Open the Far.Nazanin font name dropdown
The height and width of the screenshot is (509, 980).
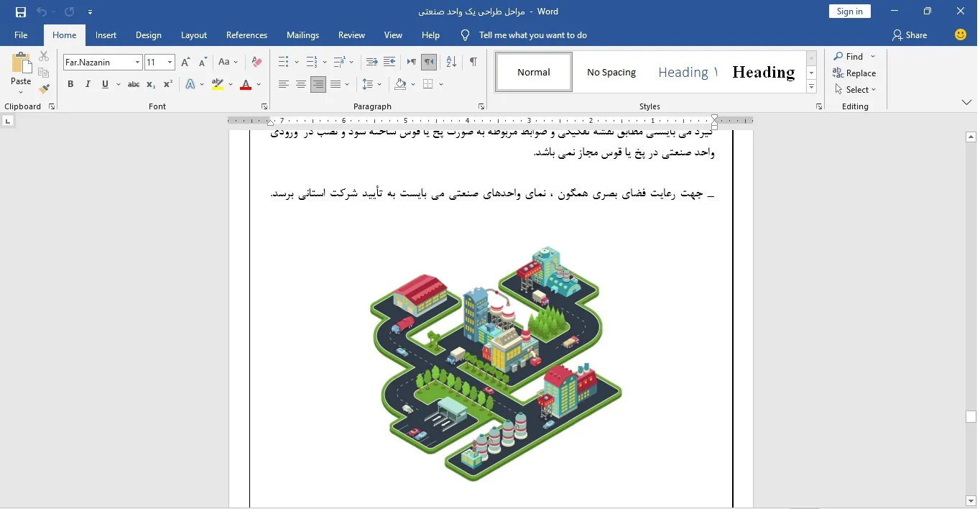[137, 63]
